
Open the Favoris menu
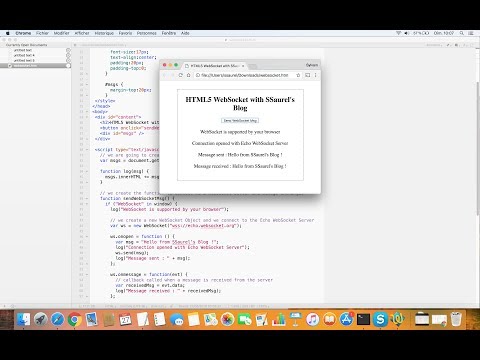(x=125, y=33)
